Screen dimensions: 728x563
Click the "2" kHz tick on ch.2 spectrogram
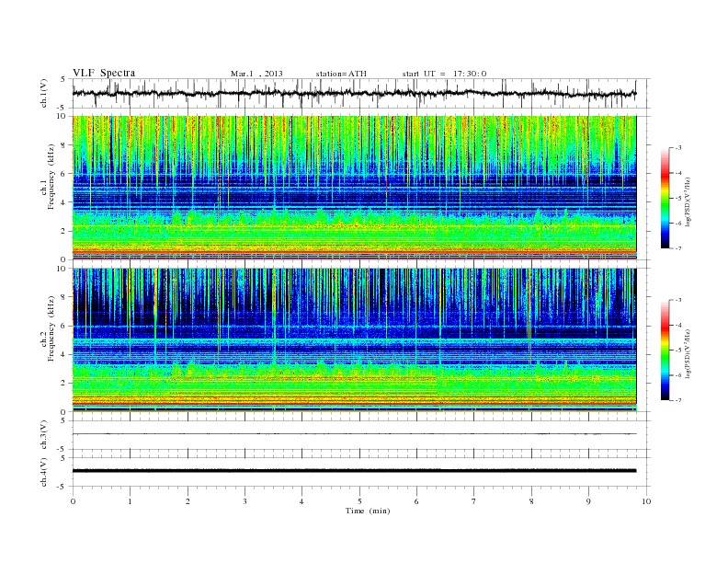tap(63, 384)
